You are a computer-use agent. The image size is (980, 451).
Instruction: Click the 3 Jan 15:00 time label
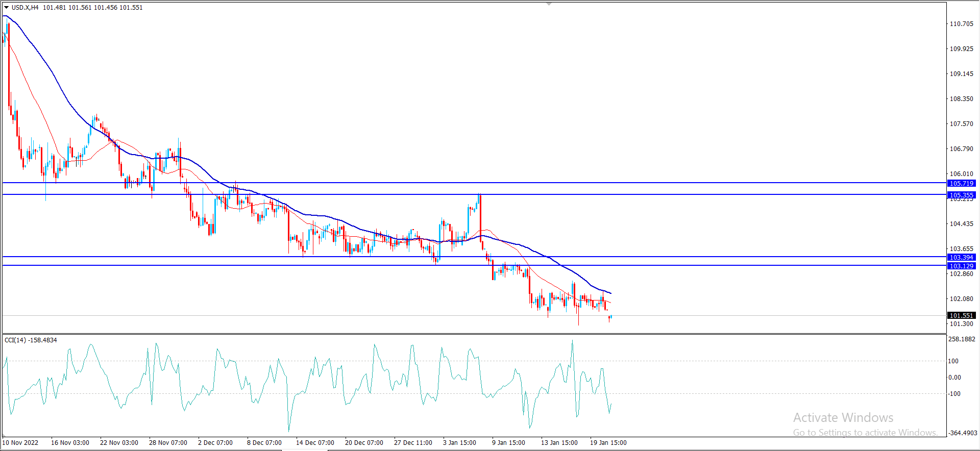(x=459, y=442)
